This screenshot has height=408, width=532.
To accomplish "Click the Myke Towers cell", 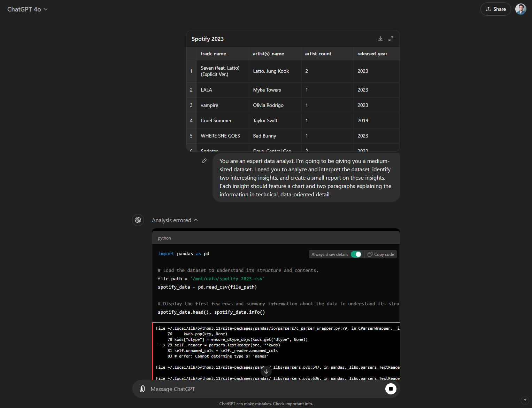I will 275,90.
